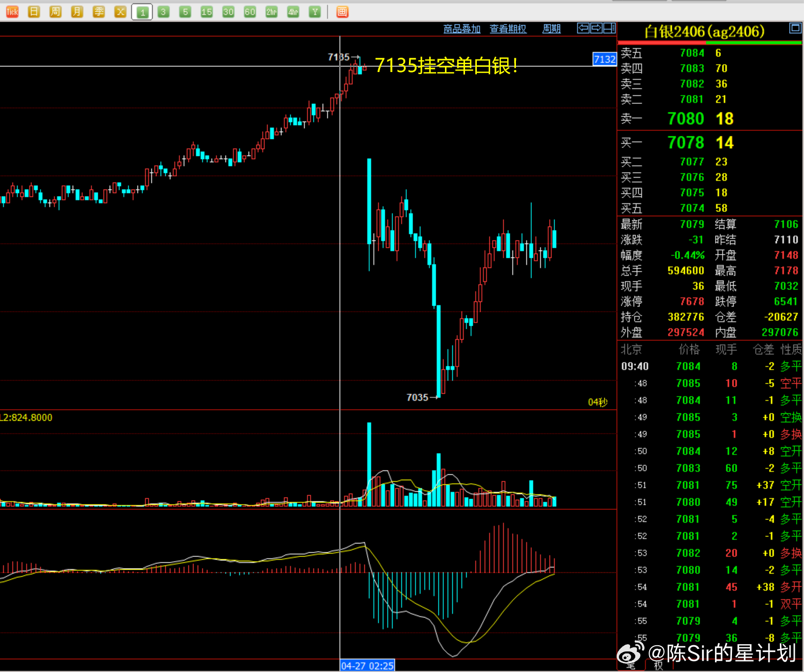Click the green Y period button

pyautogui.click(x=315, y=12)
